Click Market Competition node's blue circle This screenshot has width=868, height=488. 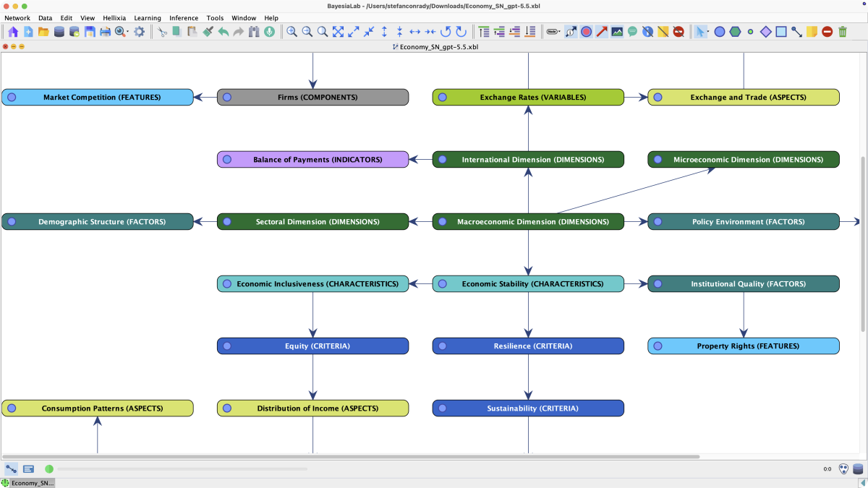pos(12,98)
